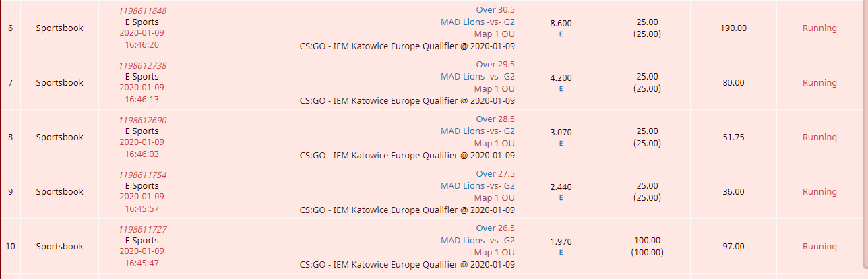Click the Sportsbook cell in row 7

[60, 83]
